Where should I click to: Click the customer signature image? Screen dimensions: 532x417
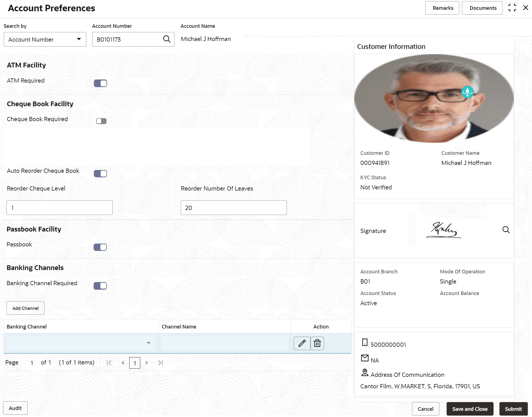tap(444, 230)
